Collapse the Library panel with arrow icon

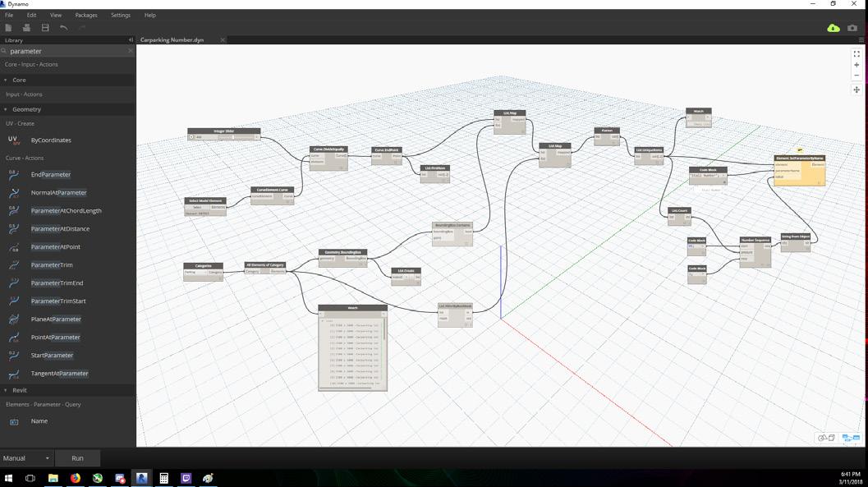[131, 40]
